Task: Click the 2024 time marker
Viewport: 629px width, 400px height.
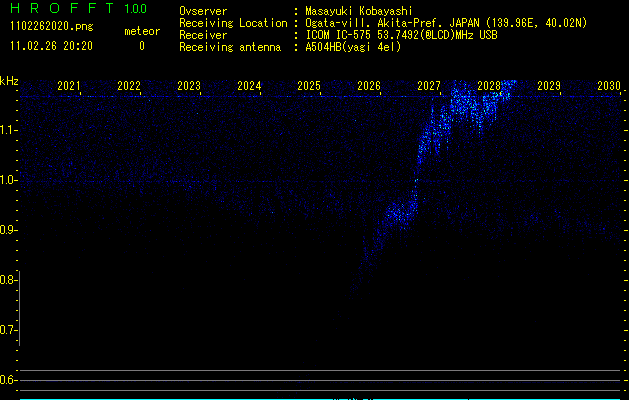Action: (x=249, y=86)
